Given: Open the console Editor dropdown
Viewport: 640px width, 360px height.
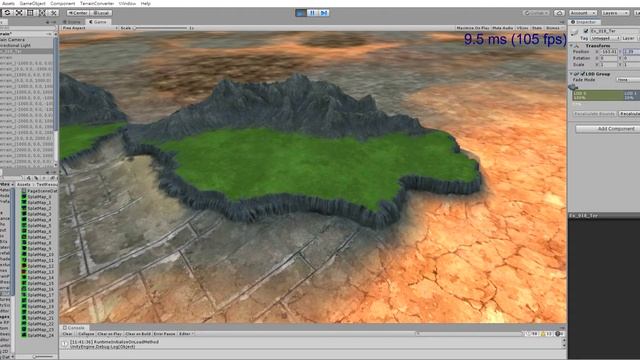Looking at the screenshot, I should [x=186, y=334].
